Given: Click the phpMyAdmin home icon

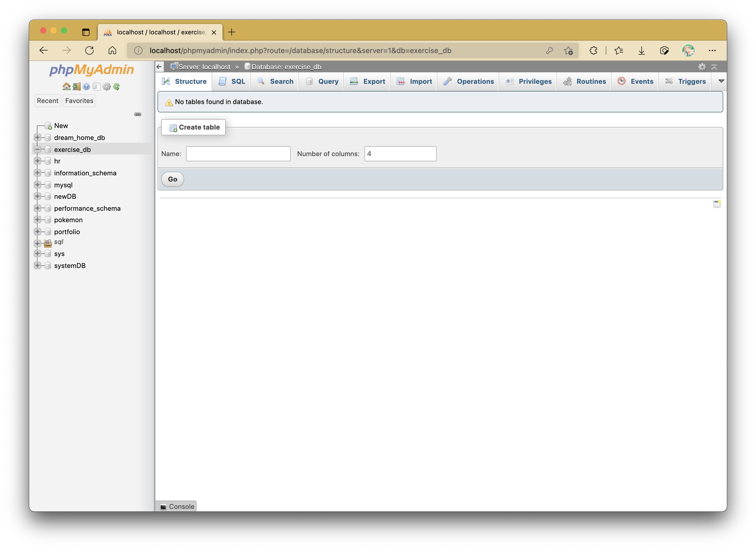Looking at the screenshot, I should coord(66,87).
